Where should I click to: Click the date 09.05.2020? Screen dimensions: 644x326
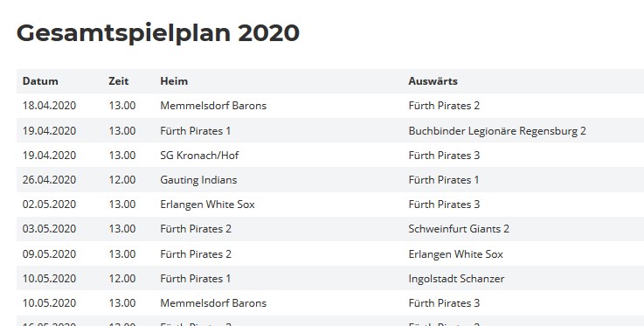49,254
